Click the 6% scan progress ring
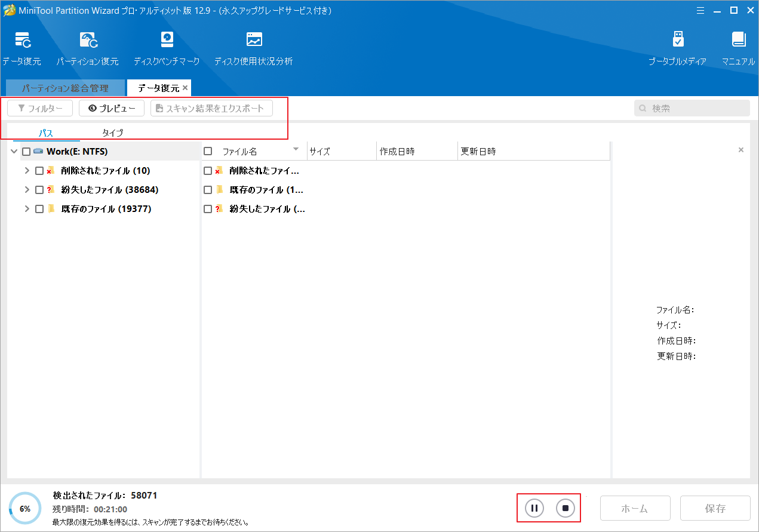Screen dimensions: 759x532 coord(25,508)
